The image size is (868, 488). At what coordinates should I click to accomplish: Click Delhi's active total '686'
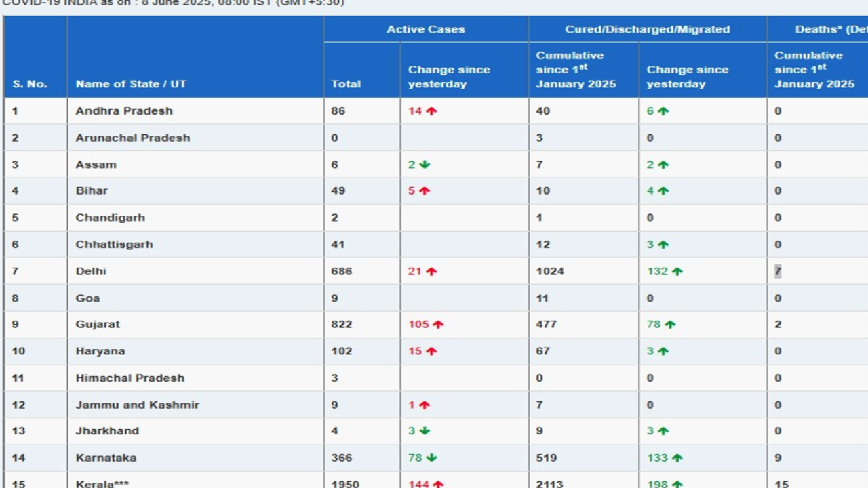tap(342, 272)
